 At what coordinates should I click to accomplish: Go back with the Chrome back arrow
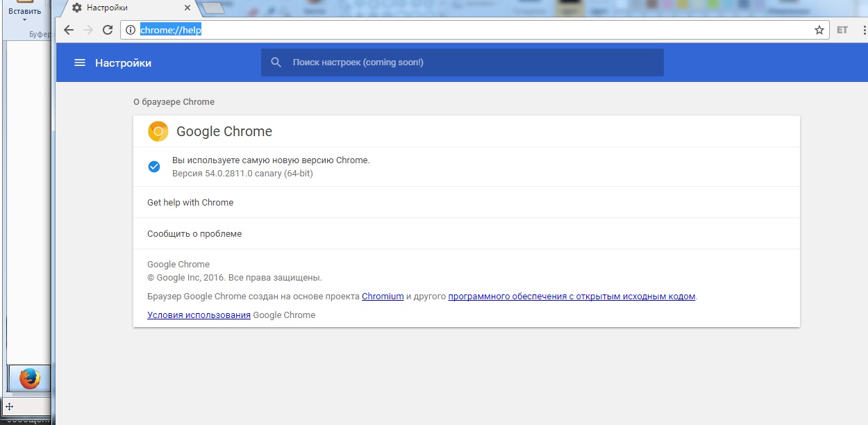[x=68, y=30]
